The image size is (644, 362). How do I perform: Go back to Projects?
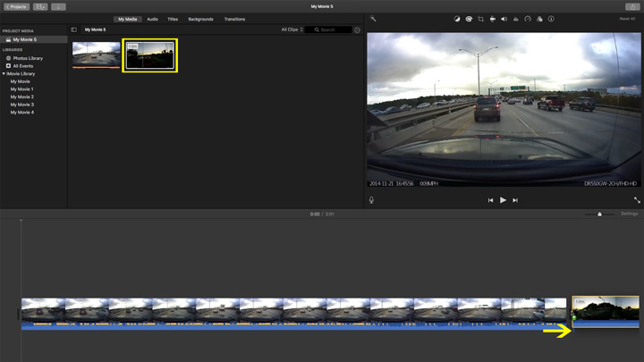[x=15, y=6]
